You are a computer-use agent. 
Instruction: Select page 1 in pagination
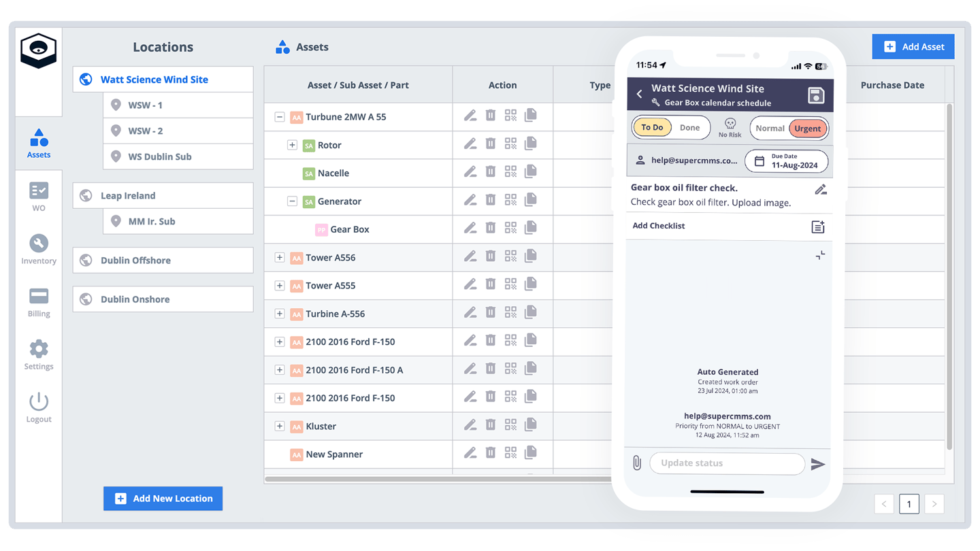click(x=909, y=504)
